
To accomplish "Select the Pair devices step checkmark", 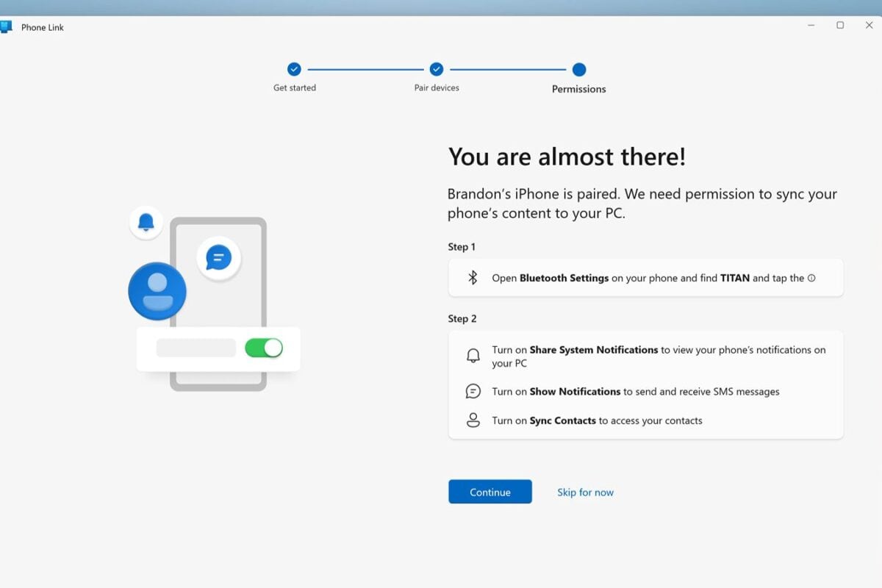I will point(437,69).
